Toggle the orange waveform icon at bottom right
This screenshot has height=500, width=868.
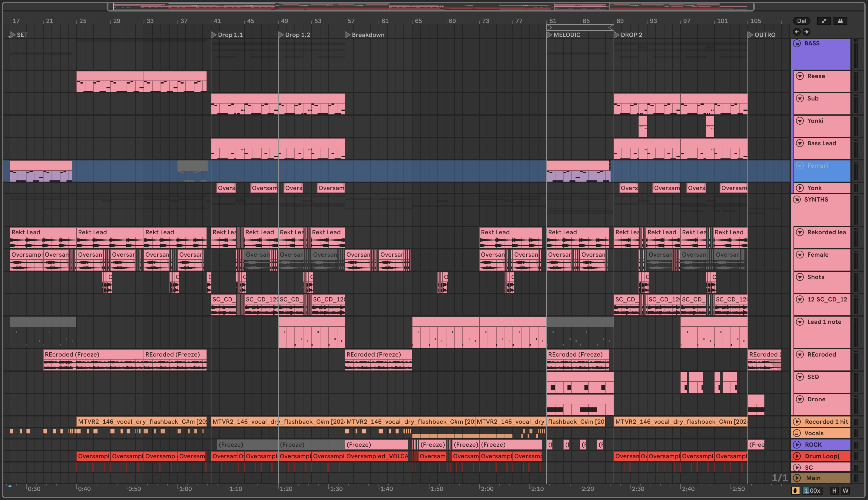(x=796, y=490)
